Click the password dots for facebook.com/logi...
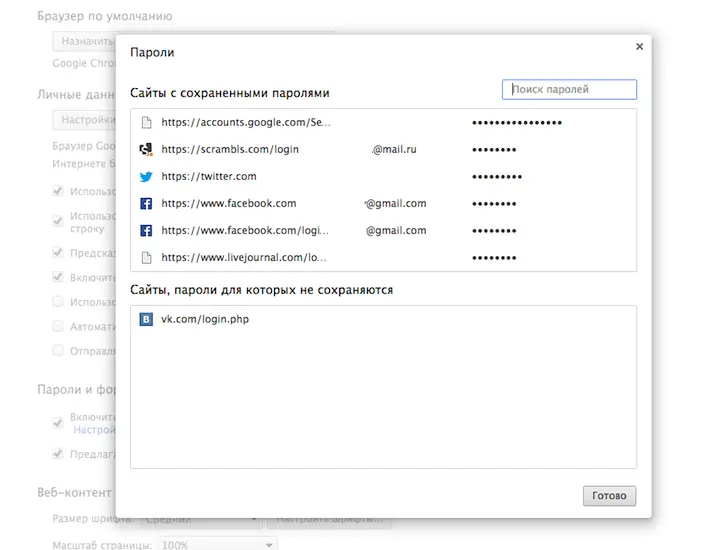 494,231
